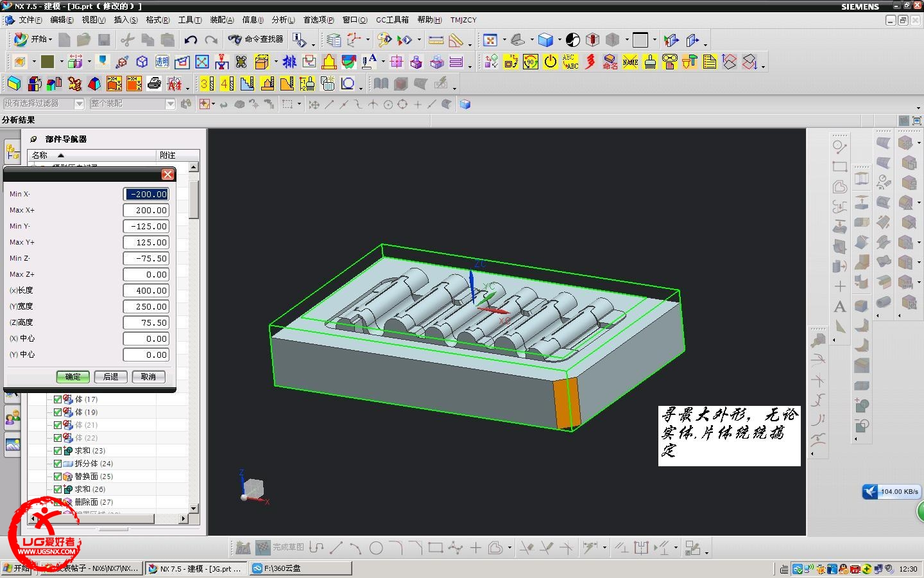This screenshot has width=924, height=578.
Task: Toggle the 体 (22) feature checkbox
Action: pos(58,438)
